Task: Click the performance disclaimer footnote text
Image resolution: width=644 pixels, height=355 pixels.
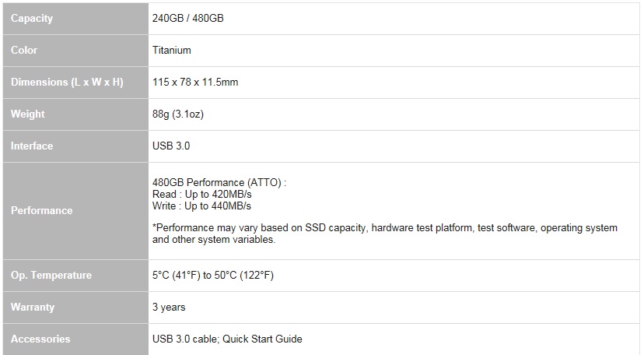Action: pos(385,234)
